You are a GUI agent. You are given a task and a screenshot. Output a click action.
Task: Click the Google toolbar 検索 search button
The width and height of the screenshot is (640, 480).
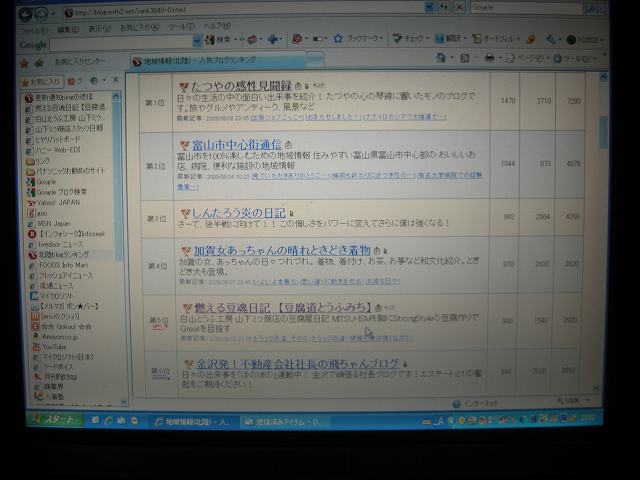[x=222, y=39]
